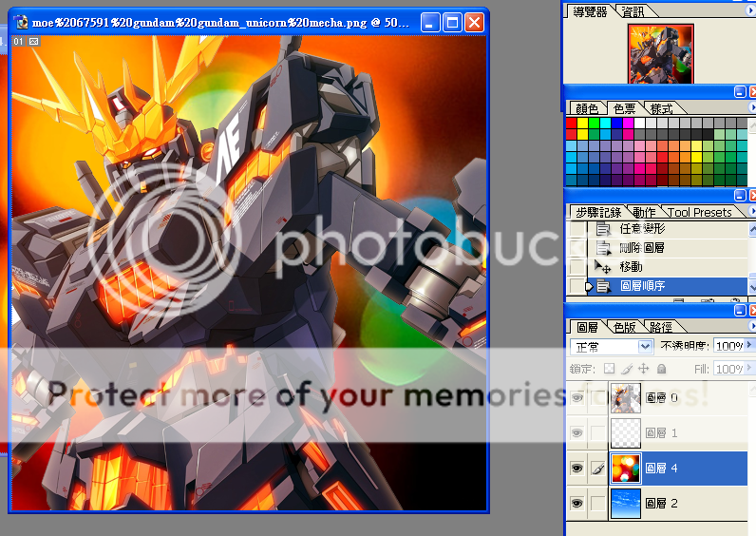Click lock image pixels brush icon

tap(627, 369)
